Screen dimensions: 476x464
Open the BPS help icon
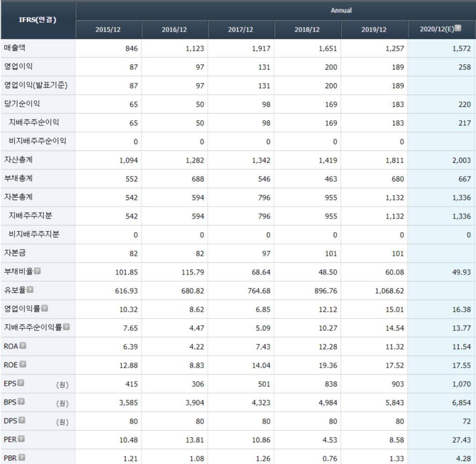click(x=21, y=401)
